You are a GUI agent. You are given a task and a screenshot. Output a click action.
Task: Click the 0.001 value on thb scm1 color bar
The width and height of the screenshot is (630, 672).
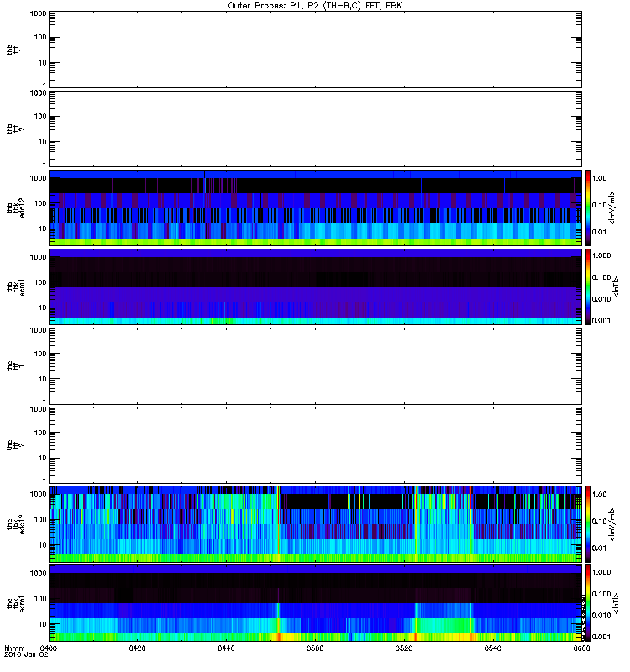(601, 321)
